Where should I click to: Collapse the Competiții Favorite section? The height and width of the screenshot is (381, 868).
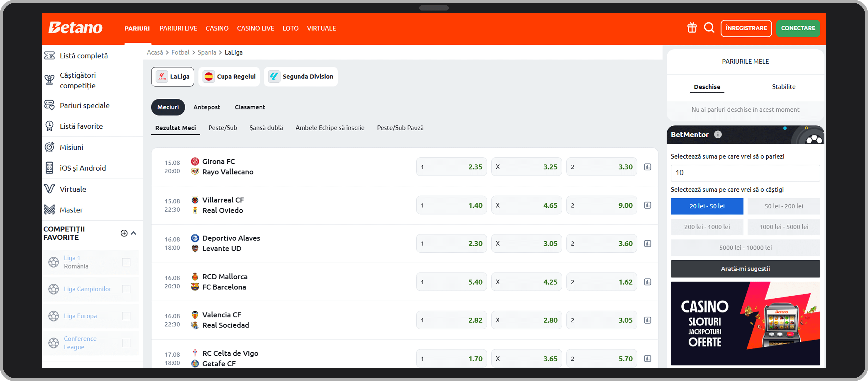click(134, 233)
